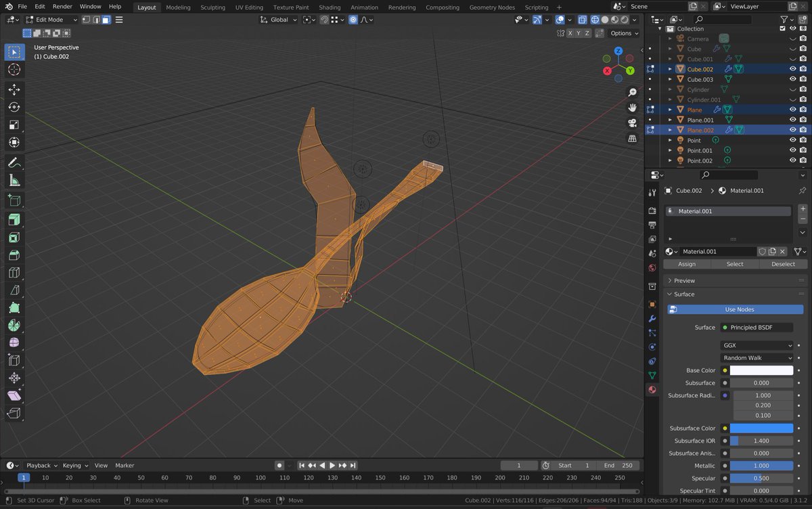Open the Render Properties tab
The image size is (812, 509).
[652, 209]
